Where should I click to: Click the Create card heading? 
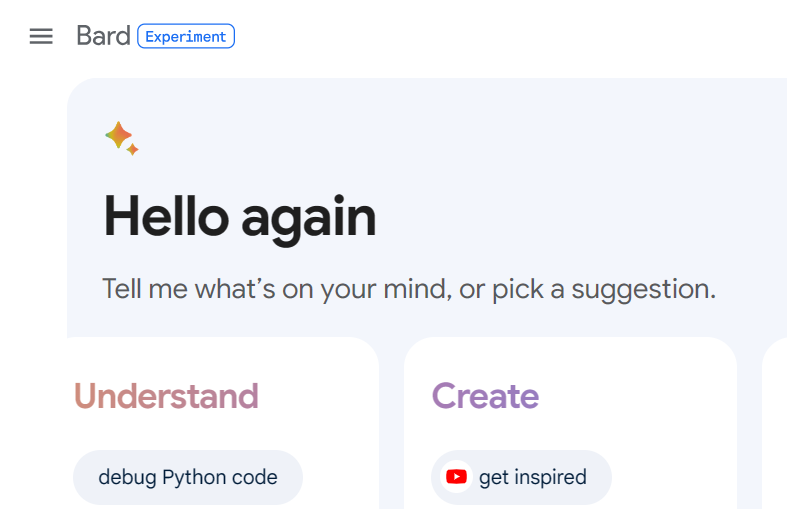pyautogui.click(x=485, y=396)
